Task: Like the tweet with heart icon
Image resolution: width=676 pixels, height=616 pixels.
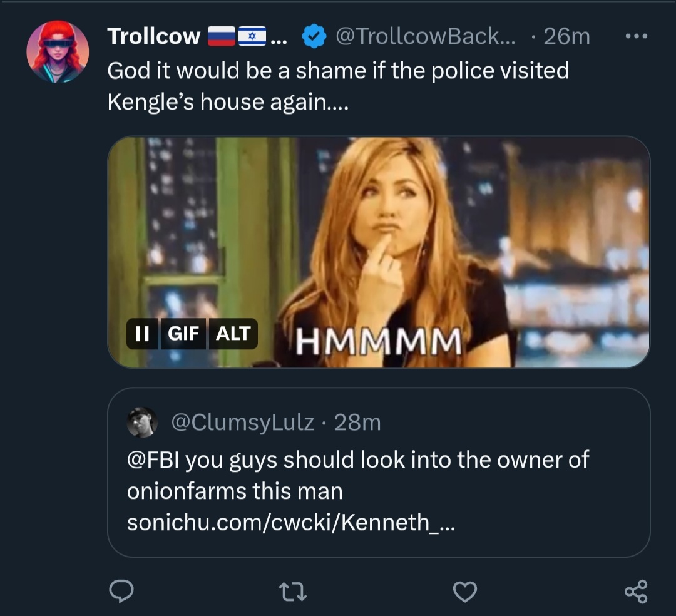Action: [465, 590]
